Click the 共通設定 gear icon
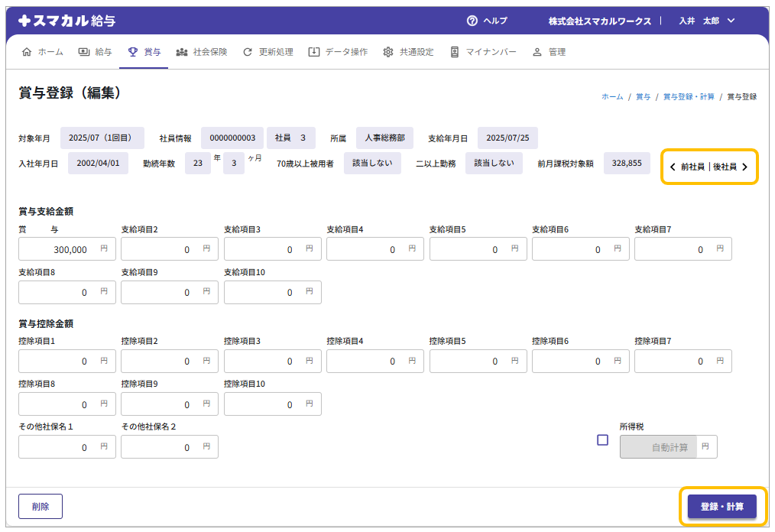Image resolution: width=775 pixels, height=532 pixels. 388,52
